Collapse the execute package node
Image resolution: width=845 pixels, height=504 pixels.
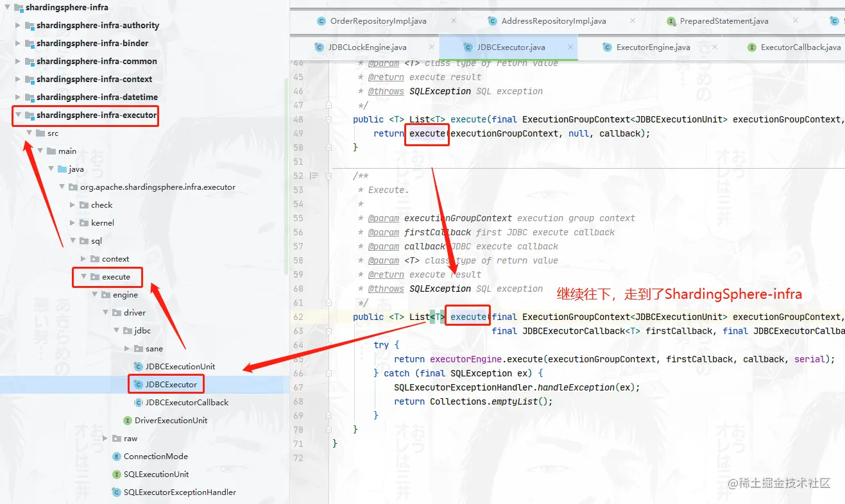tap(83, 277)
